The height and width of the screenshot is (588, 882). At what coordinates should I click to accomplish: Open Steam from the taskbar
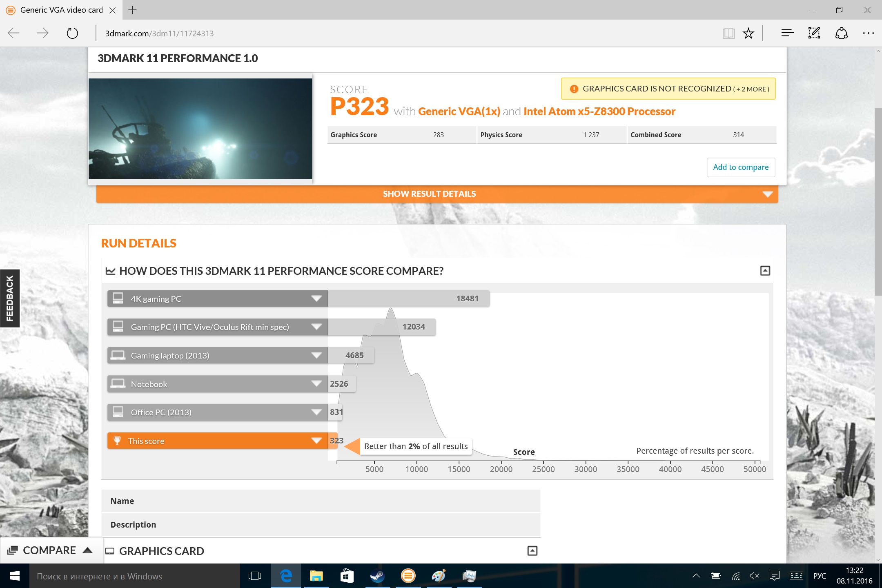377,576
